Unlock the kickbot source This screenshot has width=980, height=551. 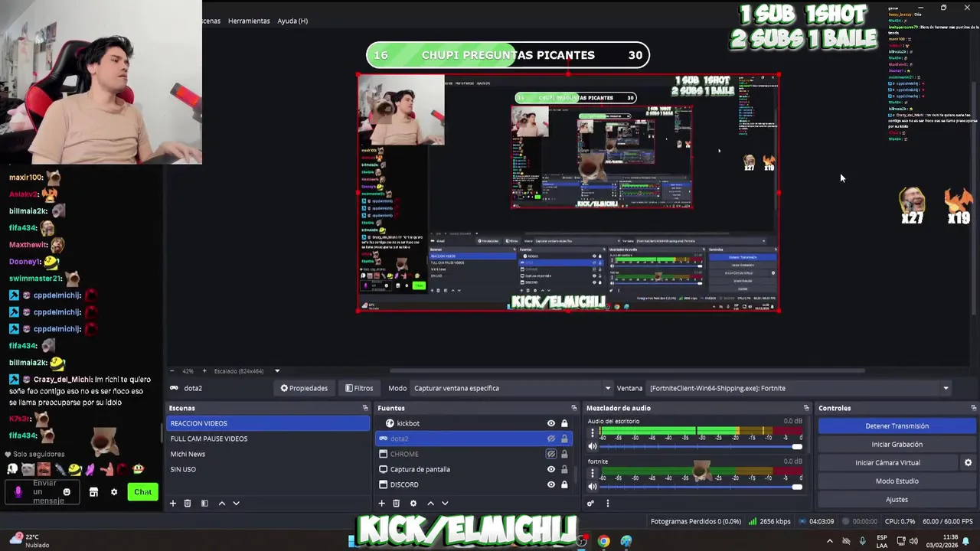[564, 423]
